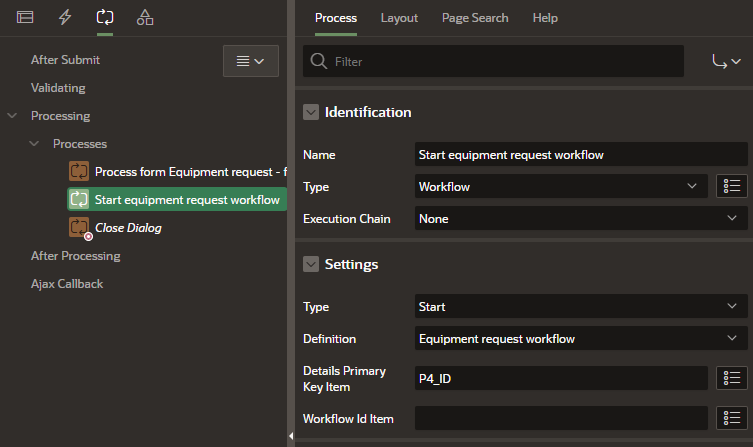Collapse the Processes tree node

click(35, 144)
